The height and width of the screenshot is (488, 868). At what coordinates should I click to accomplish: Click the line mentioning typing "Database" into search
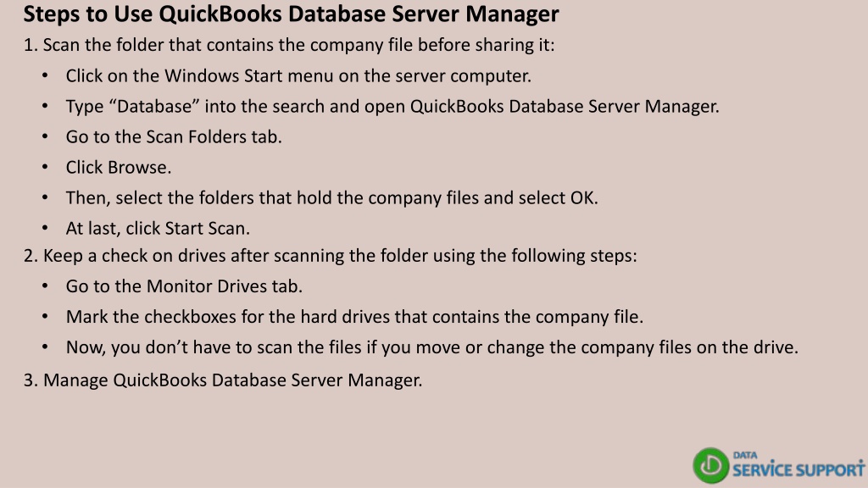tap(392, 106)
